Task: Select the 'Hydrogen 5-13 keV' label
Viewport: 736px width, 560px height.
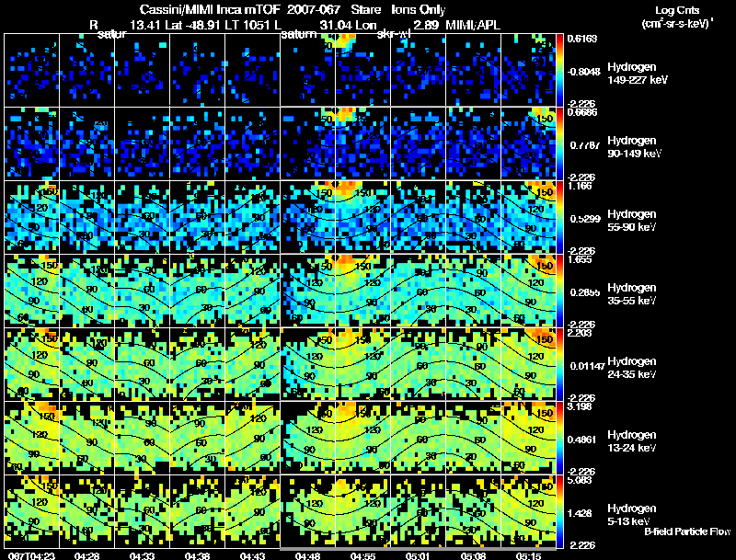Action: click(x=632, y=515)
